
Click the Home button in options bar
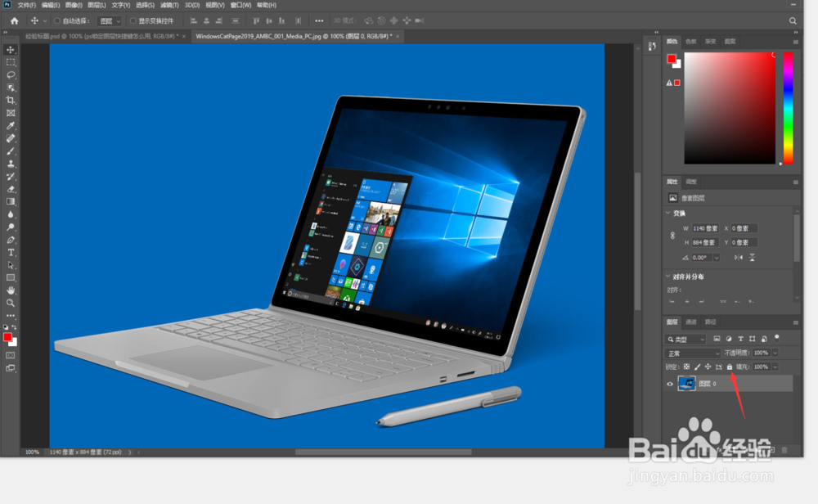click(14, 21)
